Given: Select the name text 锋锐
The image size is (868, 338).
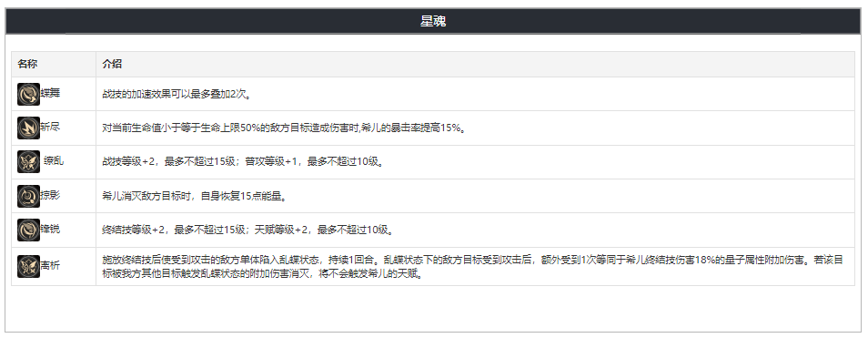Looking at the screenshot, I should click(x=50, y=230).
